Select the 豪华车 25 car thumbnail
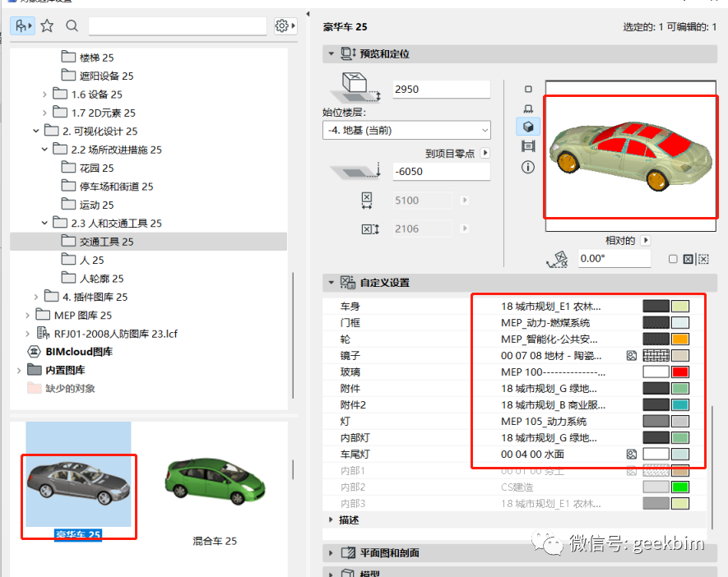 click(x=78, y=482)
